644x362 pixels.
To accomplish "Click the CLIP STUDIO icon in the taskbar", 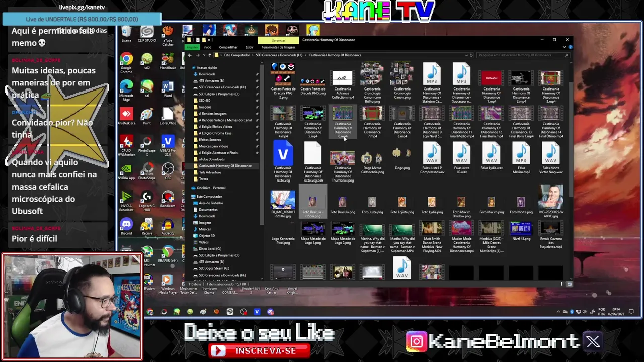I will (x=230, y=312).
